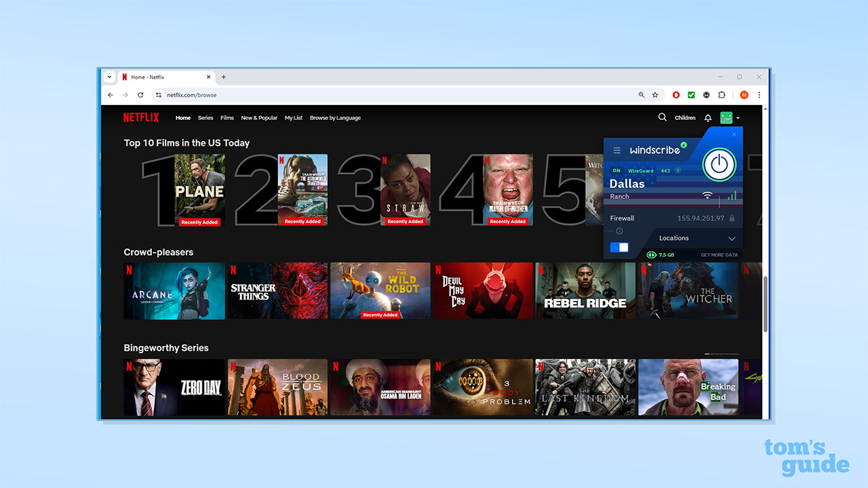Click the Windscribe power button
The height and width of the screenshot is (488, 868).
pos(719,165)
